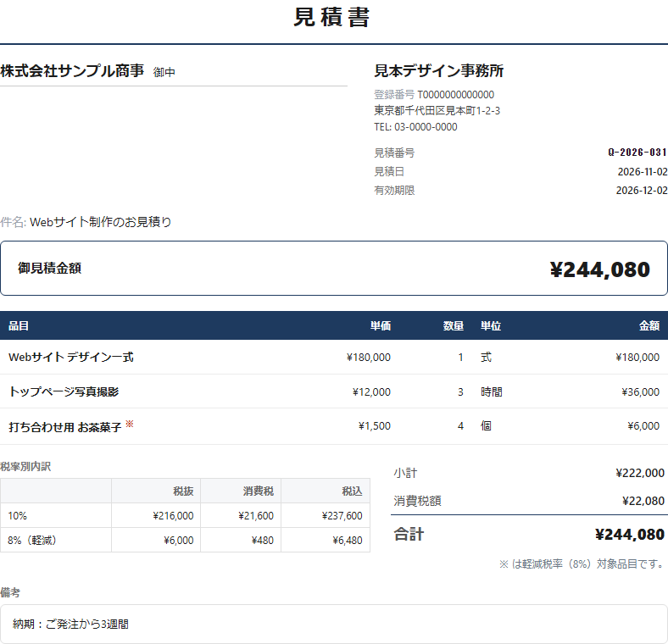Select issuer name 見本デザイン事務所

[x=439, y=70]
